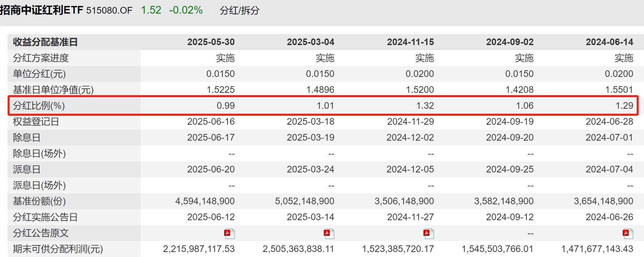Open the 2024-11-15 dividend announcement PDF icon
Viewport: 644px width, 257px height.
(x=428, y=233)
